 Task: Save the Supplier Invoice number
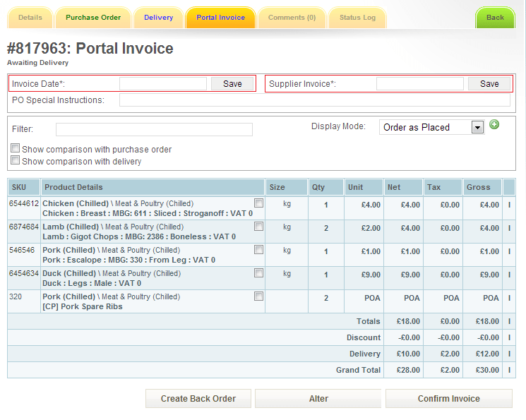(489, 84)
